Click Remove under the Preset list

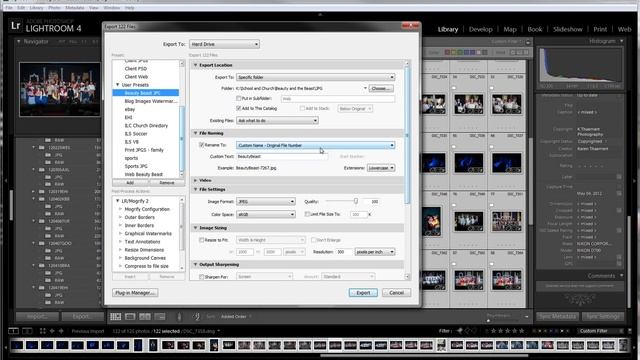pyautogui.click(x=167, y=182)
